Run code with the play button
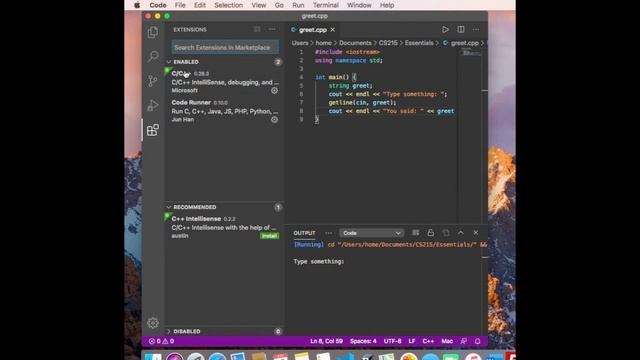Screen dimensions: 640x360 [445, 29]
